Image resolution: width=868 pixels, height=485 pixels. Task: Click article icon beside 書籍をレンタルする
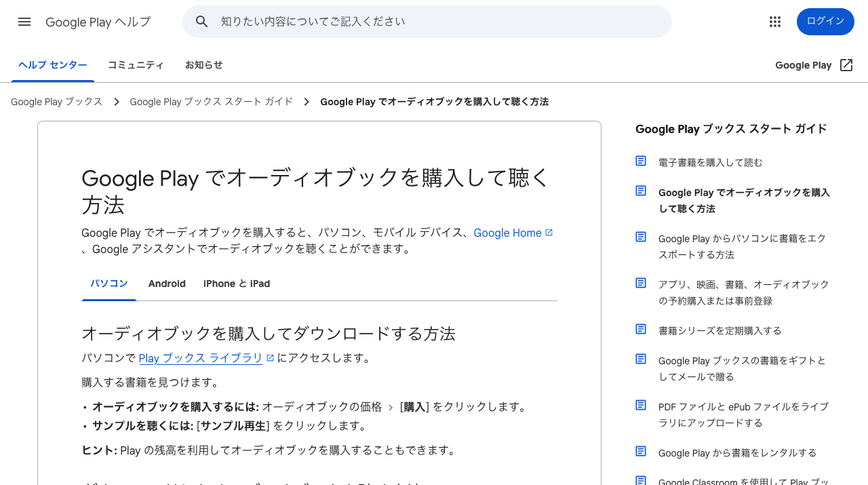coord(641,451)
